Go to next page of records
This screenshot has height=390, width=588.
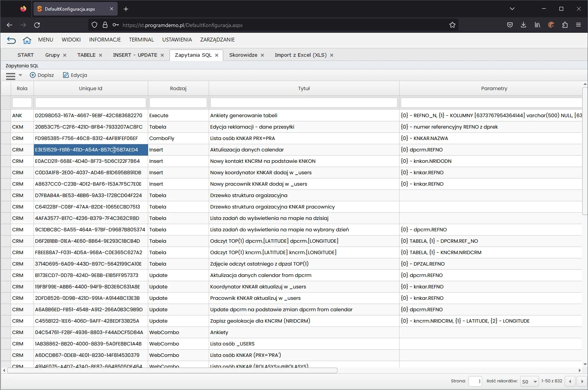pyautogui.click(x=582, y=381)
